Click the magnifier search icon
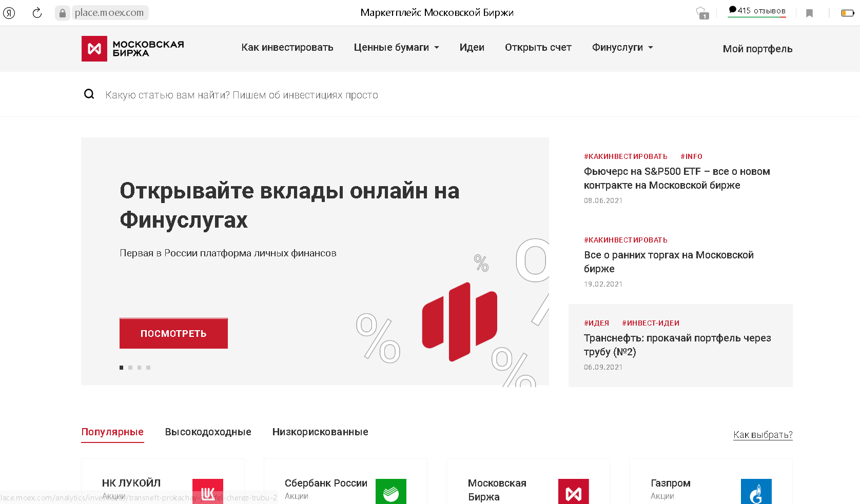860x504 pixels. tap(89, 94)
